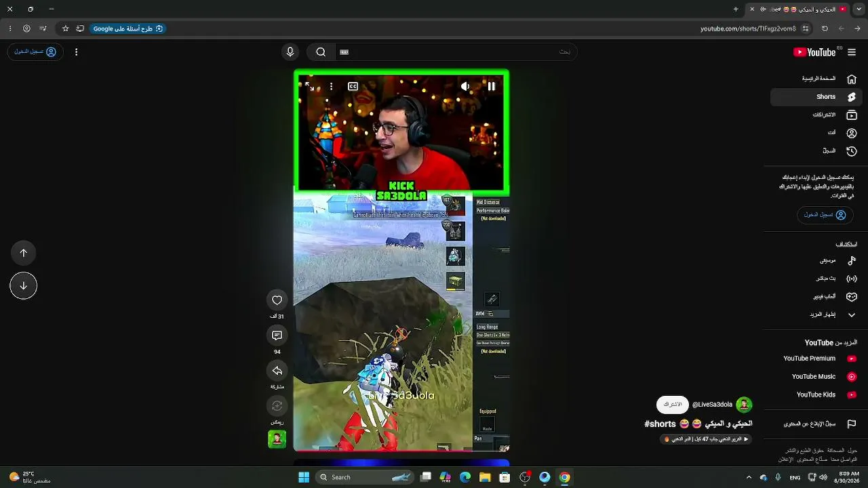Click the sidebar sign-in button

click(825, 215)
